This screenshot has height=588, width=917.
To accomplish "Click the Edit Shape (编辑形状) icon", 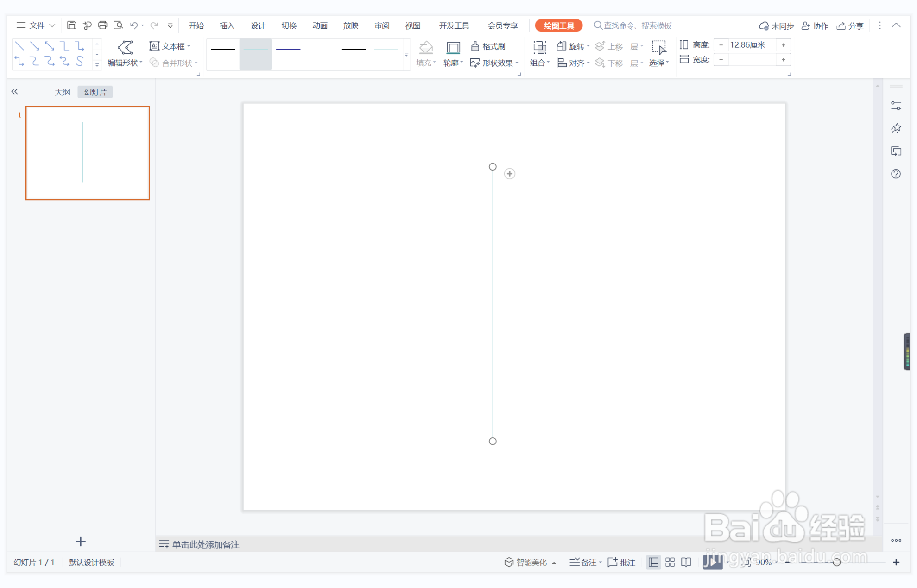I will [x=125, y=48].
